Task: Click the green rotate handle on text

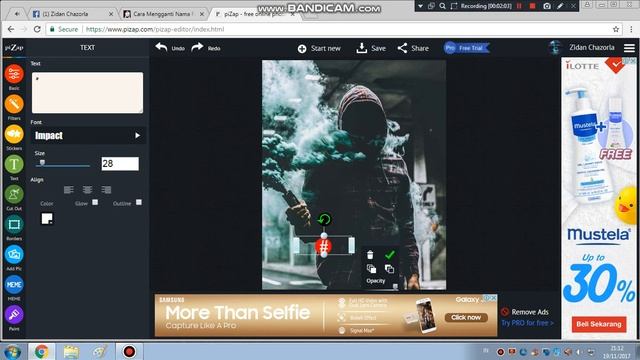Action: (x=324, y=220)
